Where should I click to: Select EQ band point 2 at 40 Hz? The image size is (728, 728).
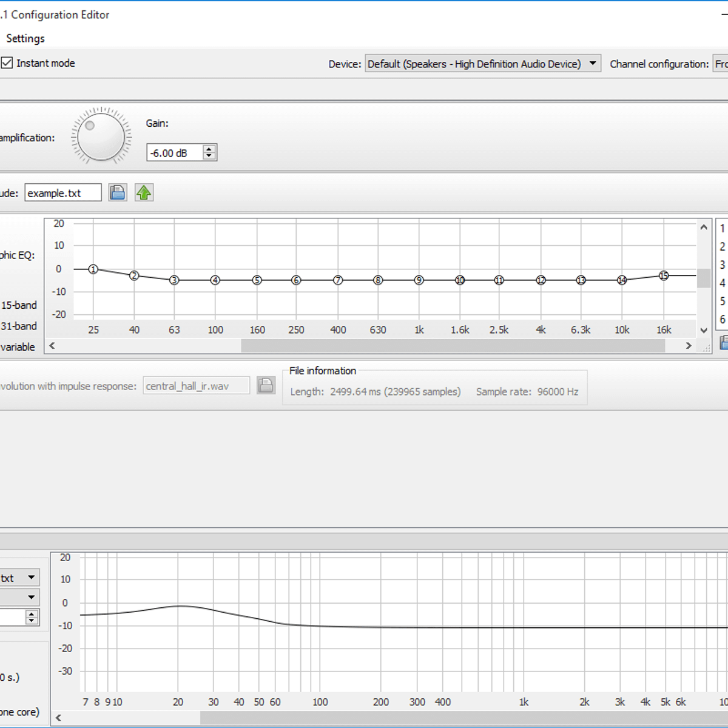coord(134,276)
